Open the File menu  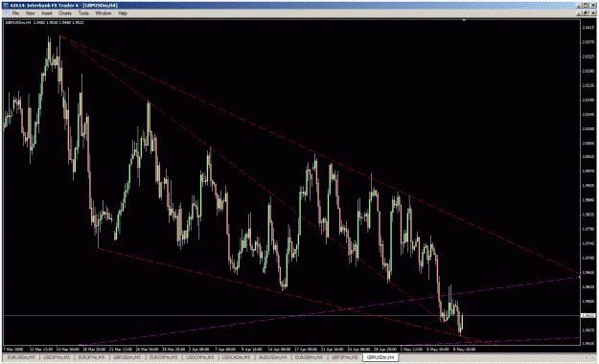click(x=15, y=13)
